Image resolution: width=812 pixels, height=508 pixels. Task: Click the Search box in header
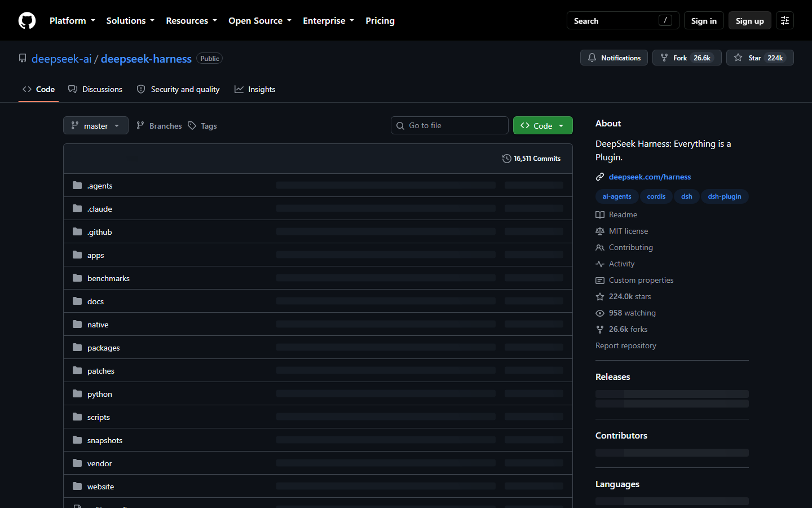coord(623,21)
